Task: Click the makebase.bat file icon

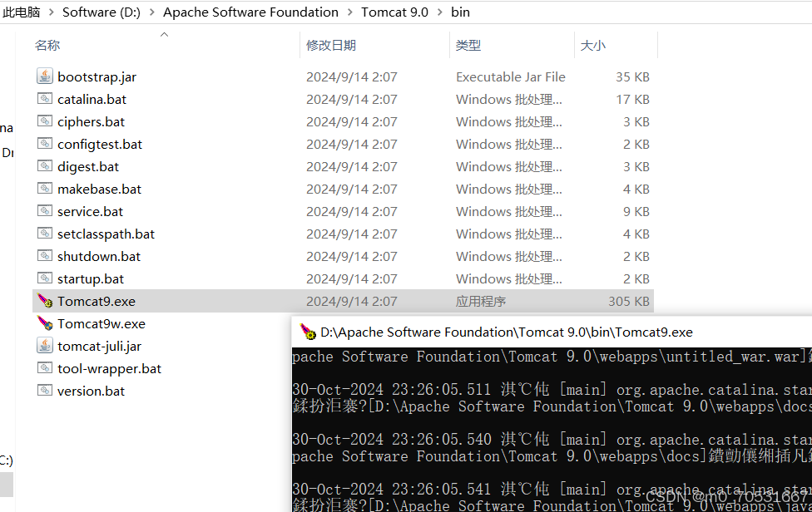Action: click(45, 189)
